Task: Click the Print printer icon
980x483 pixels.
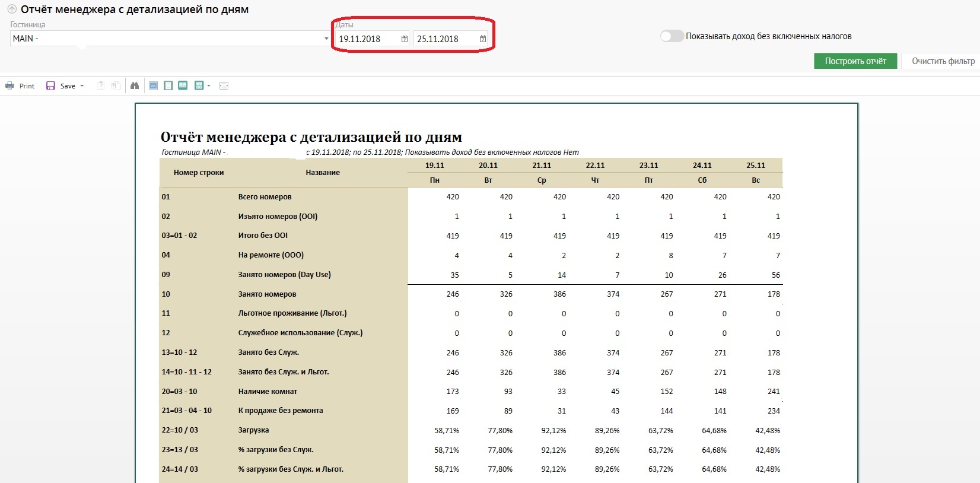Action: 9,86
